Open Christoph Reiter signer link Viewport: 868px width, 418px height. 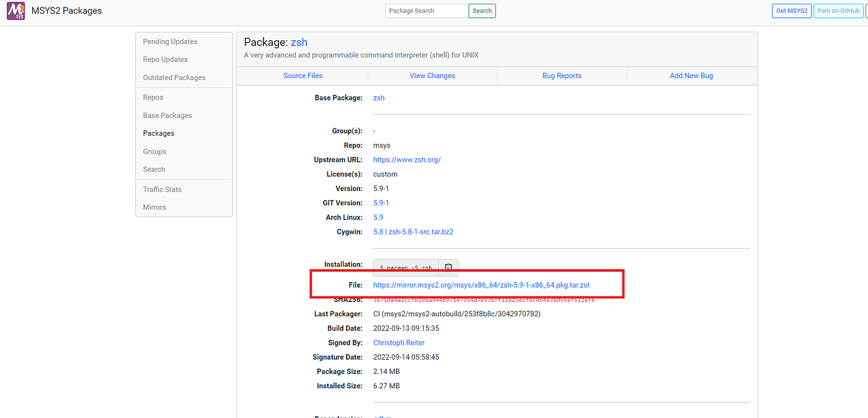click(x=399, y=343)
